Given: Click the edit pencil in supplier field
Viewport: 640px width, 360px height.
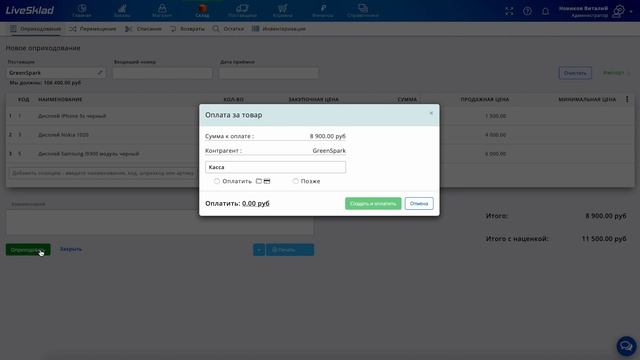Looking at the screenshot, I should point(100,73).
